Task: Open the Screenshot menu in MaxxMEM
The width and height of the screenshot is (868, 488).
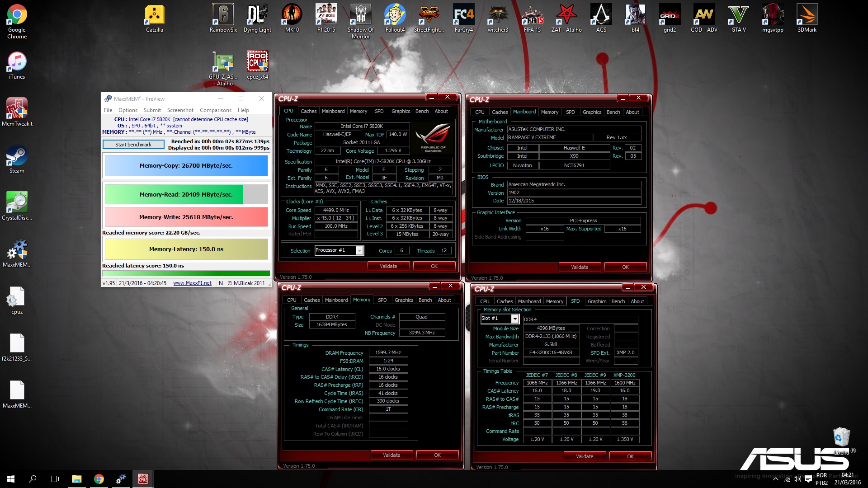Action: coord(180,110)
